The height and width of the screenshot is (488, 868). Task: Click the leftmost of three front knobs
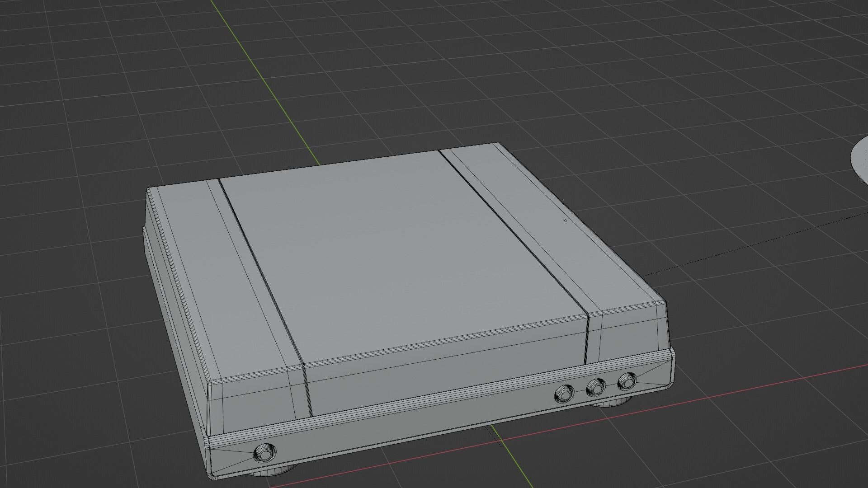(x=564, y=393)
